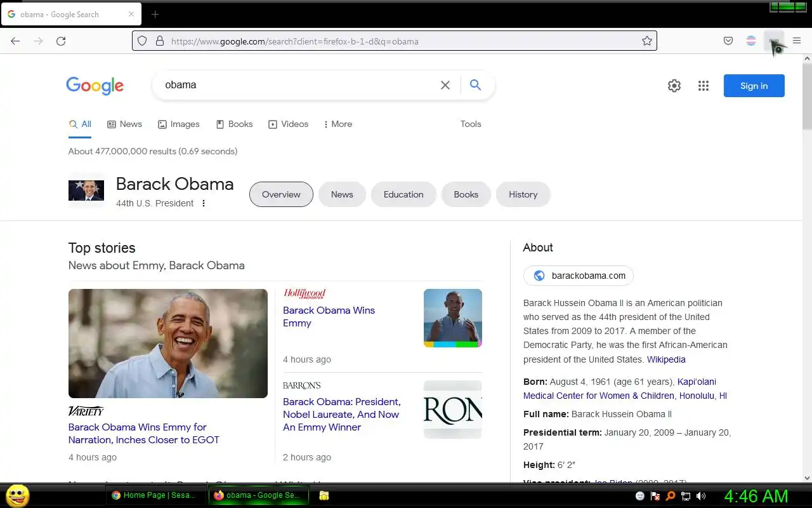Viewport: 812px width, 508px height.
Task: Click the magnifier search button
Action: point(475,85)
